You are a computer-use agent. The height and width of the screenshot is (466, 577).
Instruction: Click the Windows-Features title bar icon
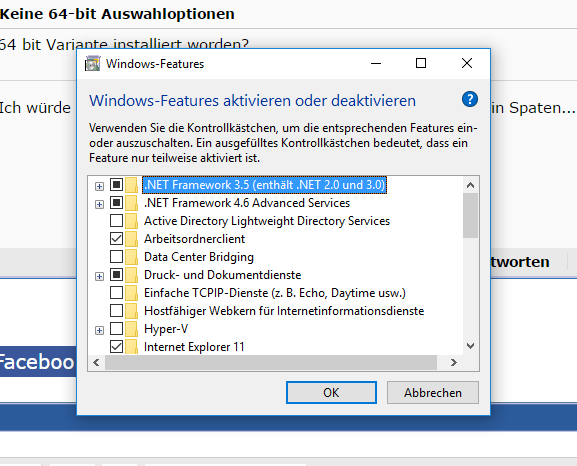(x=92, y=64)
